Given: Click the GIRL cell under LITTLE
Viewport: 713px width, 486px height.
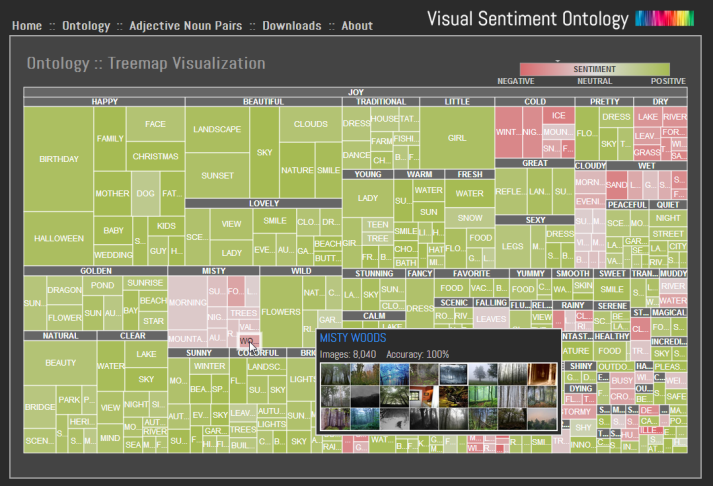Looking at the screenshot, I should pos(457,137).
